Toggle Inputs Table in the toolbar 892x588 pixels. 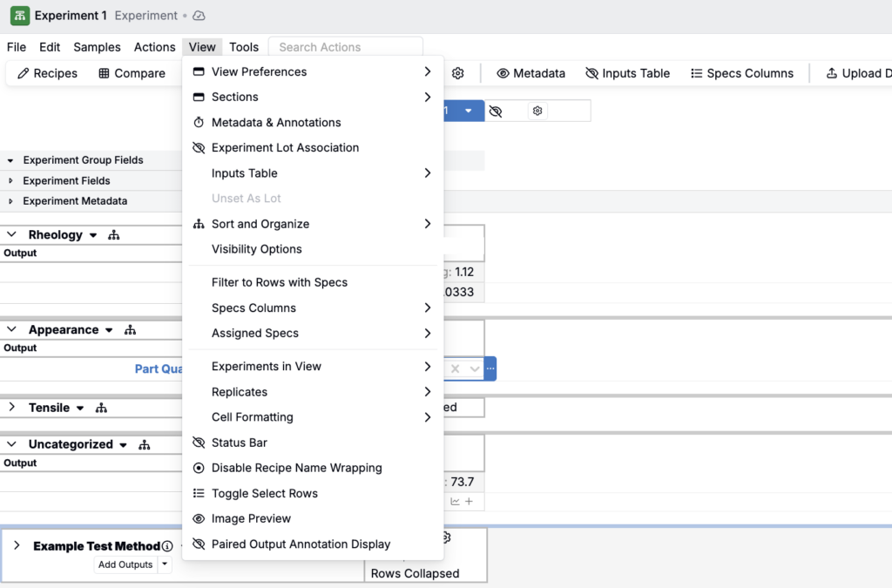(627, 73)
